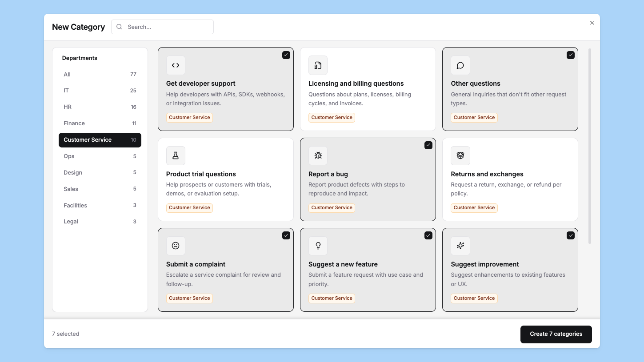Uncheck the Other questions checkbox
Screen dimensions: 644x362
point(571,55)
